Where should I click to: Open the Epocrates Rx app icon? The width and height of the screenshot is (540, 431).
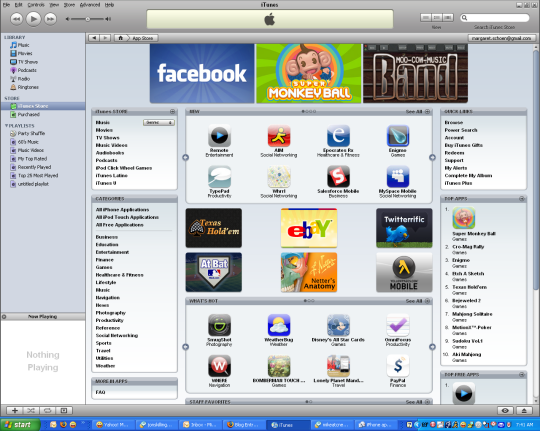(x=338, y=136)
